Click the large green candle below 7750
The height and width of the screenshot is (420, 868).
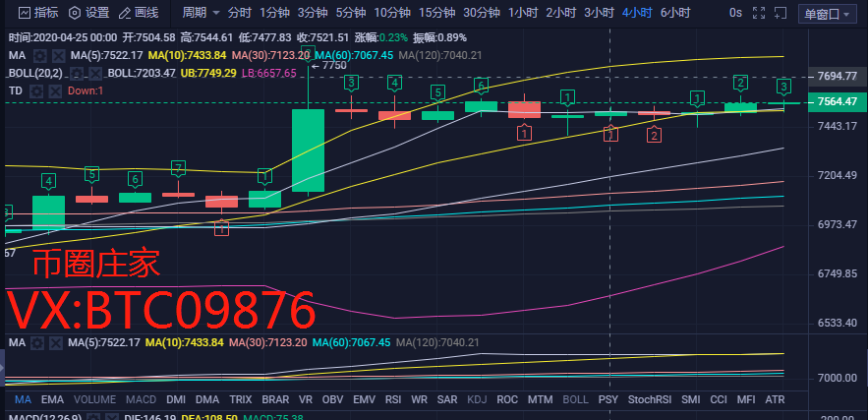point(308,150)
